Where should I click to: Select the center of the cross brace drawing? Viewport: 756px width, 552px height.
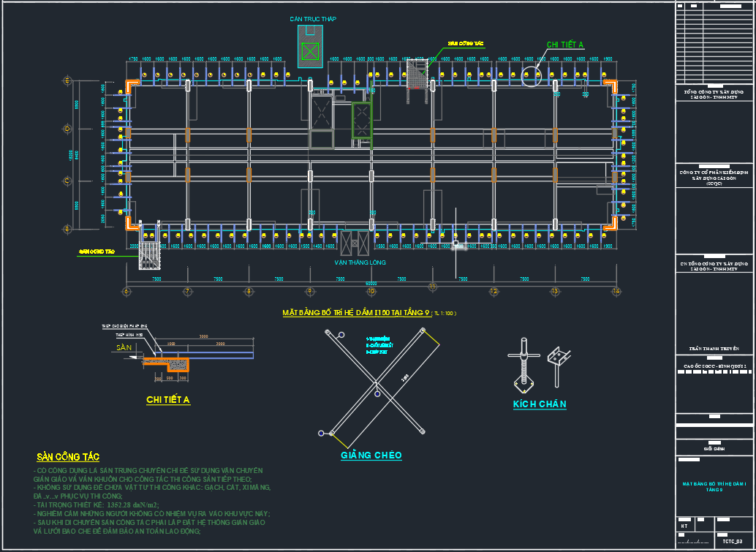pyautogui.click(x=377, y=382)
